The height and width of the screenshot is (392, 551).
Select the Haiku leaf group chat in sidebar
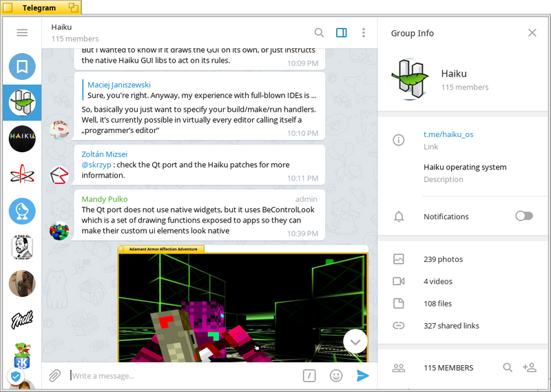point(22,103)
